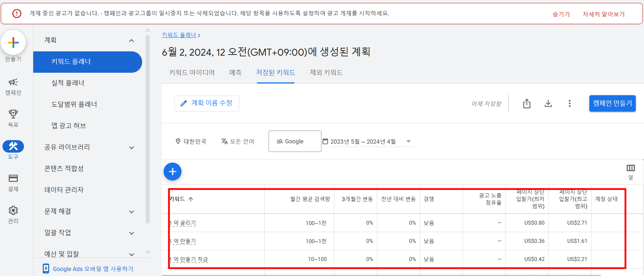Image resolution: width=644 pixels, height=276 pixels.
Task: Sort by 키워드 column arrow
Action: (191, 199)
